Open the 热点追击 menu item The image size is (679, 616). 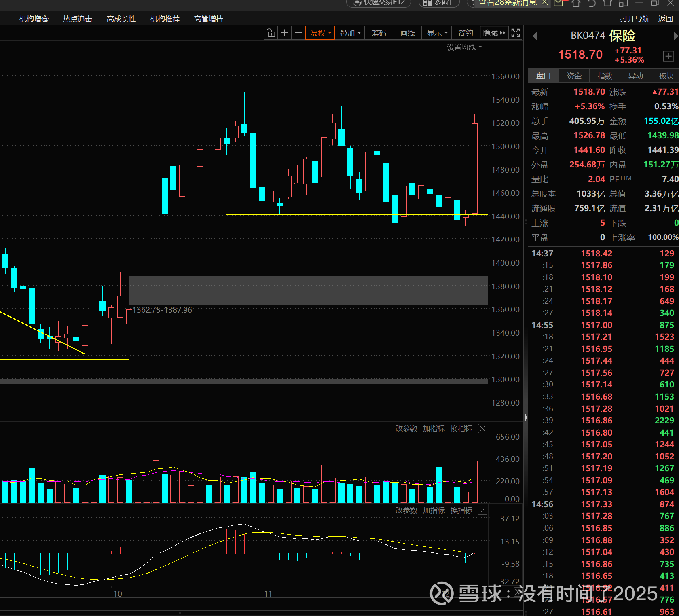[x=78, y=19]
